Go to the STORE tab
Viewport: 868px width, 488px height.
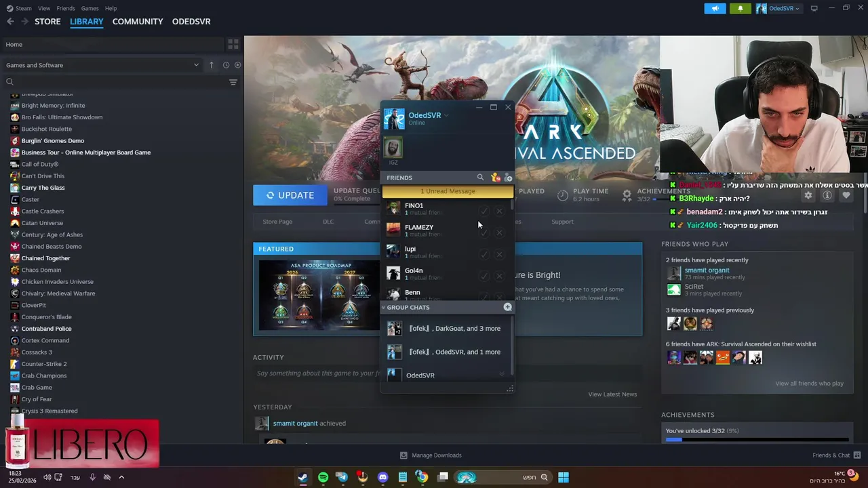(x=47, y=22)
